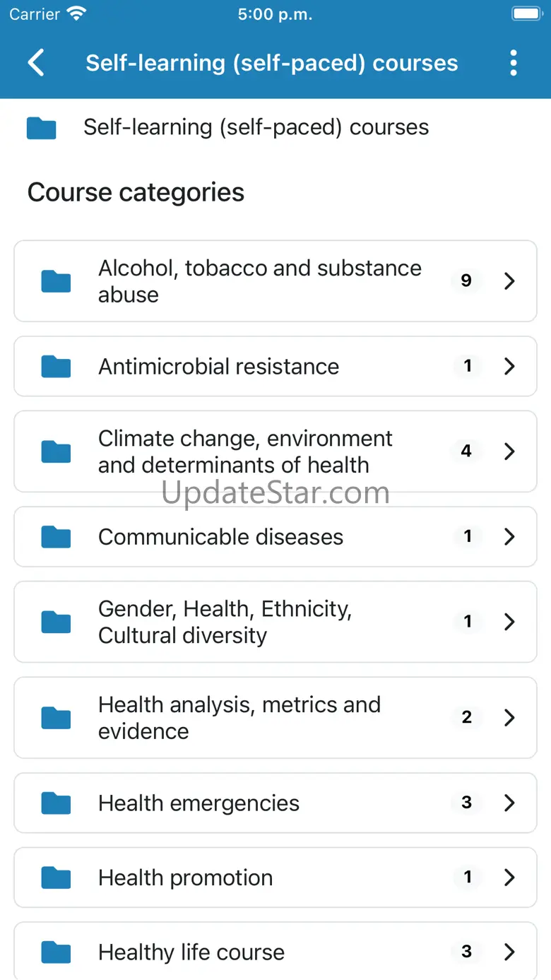The height and width of the screenshot is (980, 551).
Task: Tap the Wi-Fi icon in status bar
Action: 76,14
